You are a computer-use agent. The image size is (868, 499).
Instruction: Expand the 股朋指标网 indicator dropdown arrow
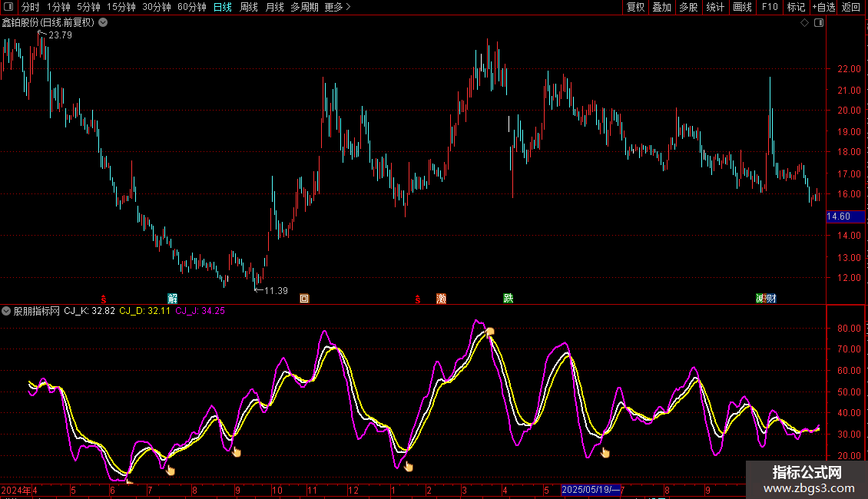6,311
